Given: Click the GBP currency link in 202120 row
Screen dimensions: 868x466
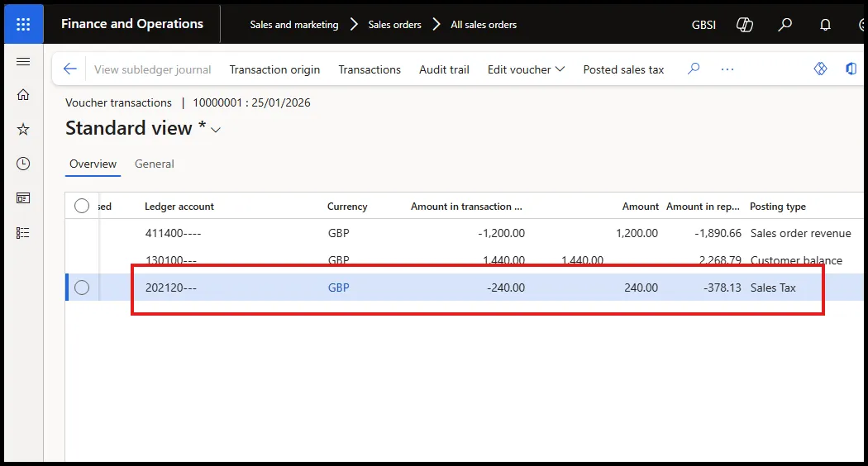Looking at the screenshot, I should (x=339, y=288).
